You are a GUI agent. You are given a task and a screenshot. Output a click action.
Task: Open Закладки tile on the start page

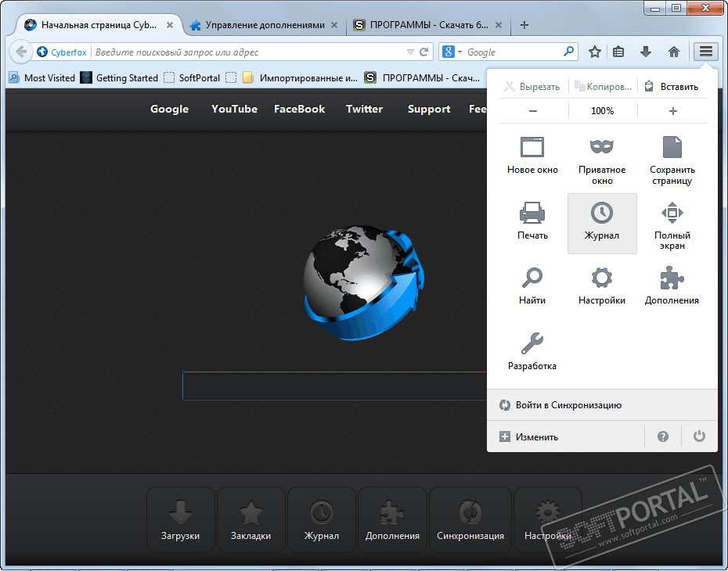point(251,519)
